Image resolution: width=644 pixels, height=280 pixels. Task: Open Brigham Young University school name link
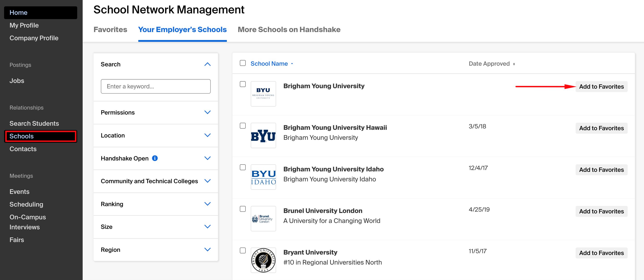(324, 86)
